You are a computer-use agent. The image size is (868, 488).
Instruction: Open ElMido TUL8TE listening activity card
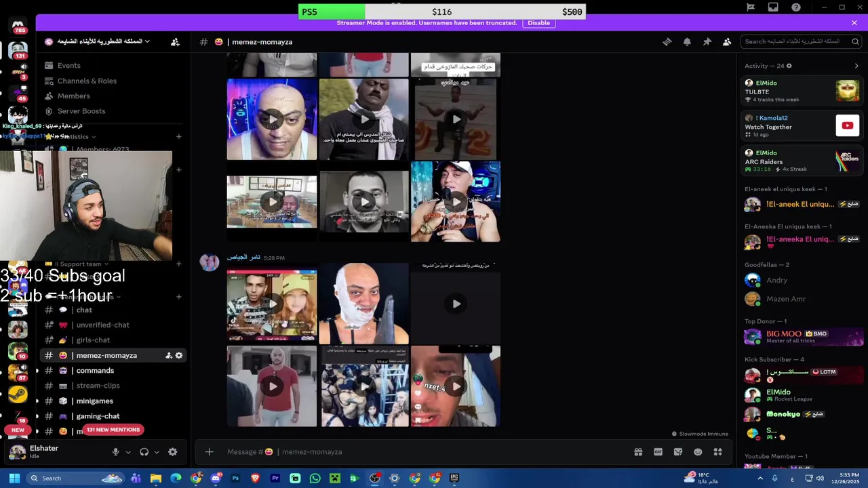[x=802, y=91]
